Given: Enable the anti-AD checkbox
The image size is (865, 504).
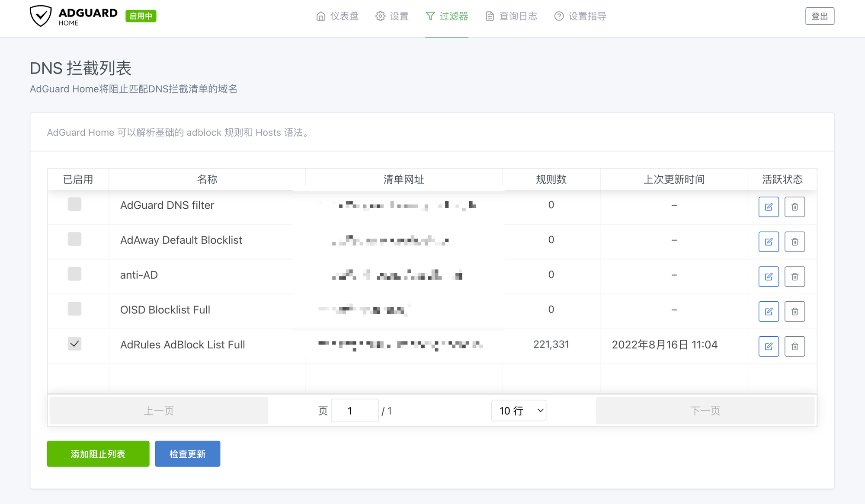Looking at the screenshot, I should 74,274.
